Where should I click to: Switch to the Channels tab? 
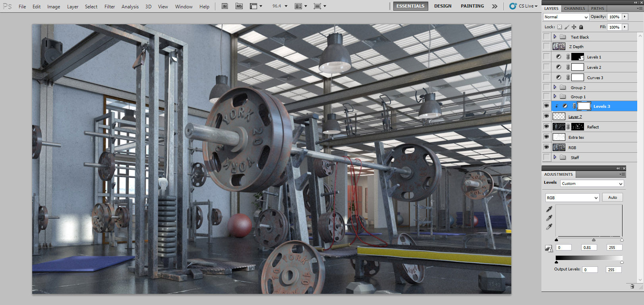[574, 8]
